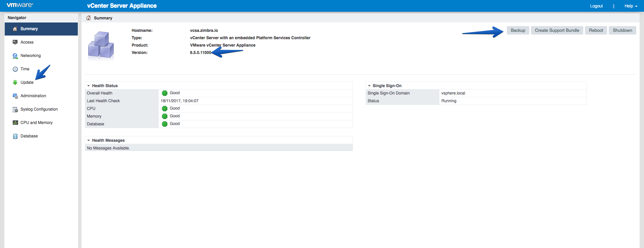Click the Reboot button

(x=596, y=30)
